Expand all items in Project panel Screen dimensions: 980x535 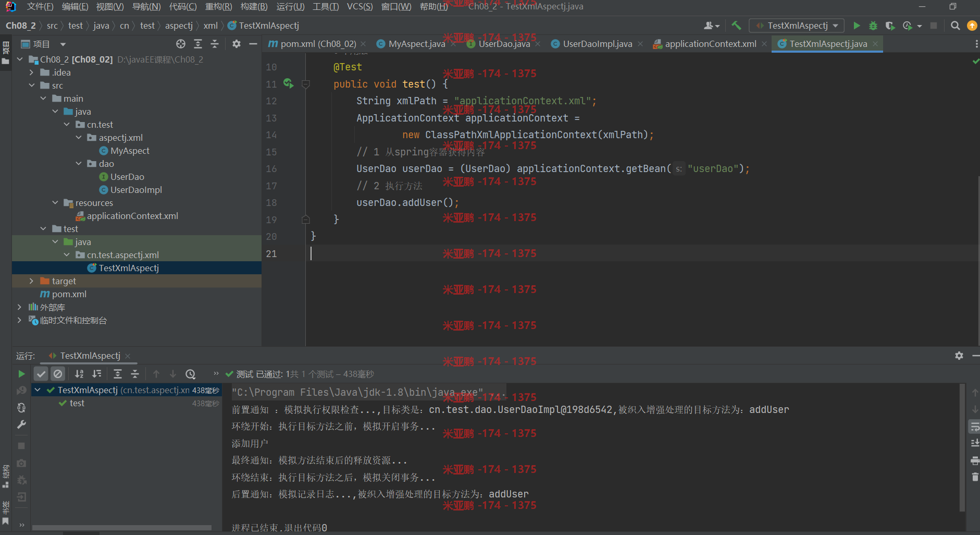[x=198, y=44]
